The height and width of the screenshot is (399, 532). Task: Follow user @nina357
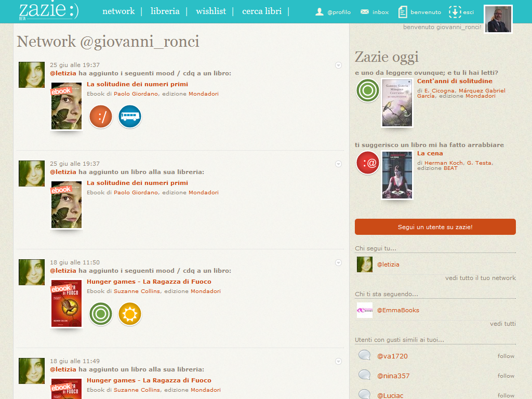pos(506,376)
